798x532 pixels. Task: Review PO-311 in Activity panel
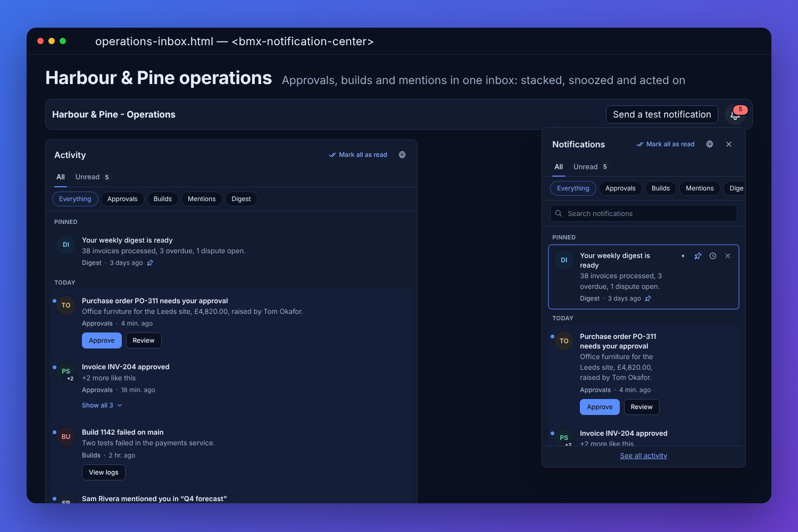(x=144, y=340)
